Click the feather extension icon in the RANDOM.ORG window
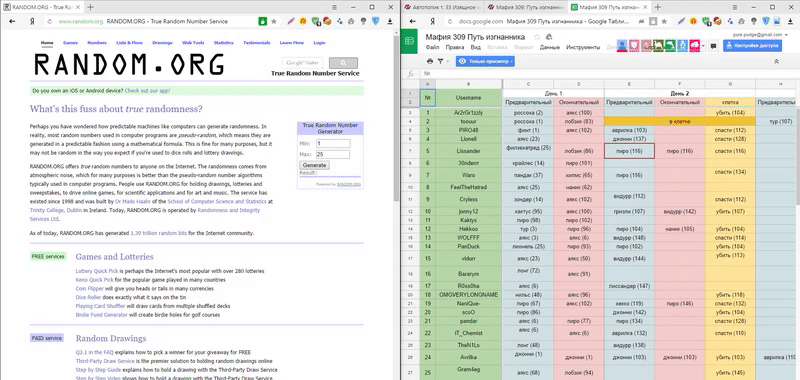This screenshot has width=800, height=380. 290,21
